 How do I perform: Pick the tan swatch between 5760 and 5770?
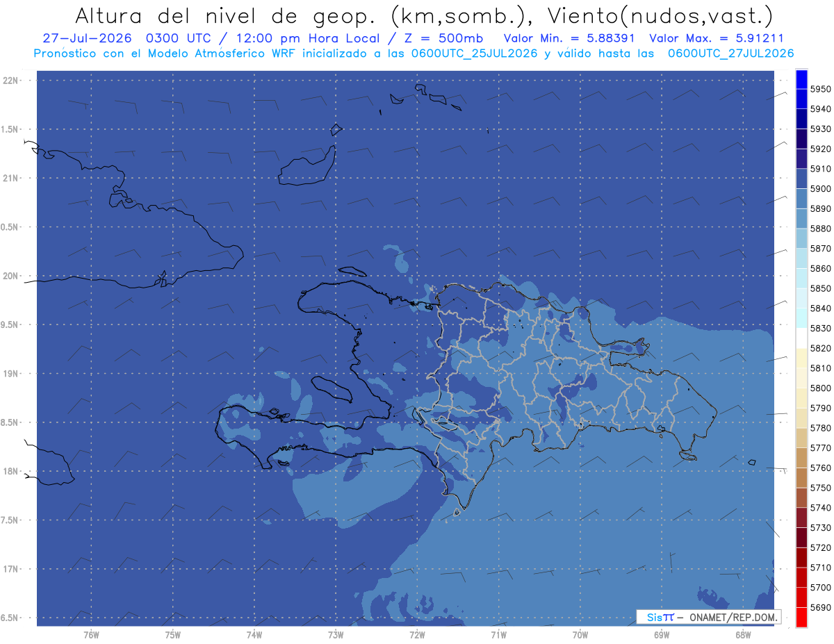pyautogui.click(x=801, y=458)
